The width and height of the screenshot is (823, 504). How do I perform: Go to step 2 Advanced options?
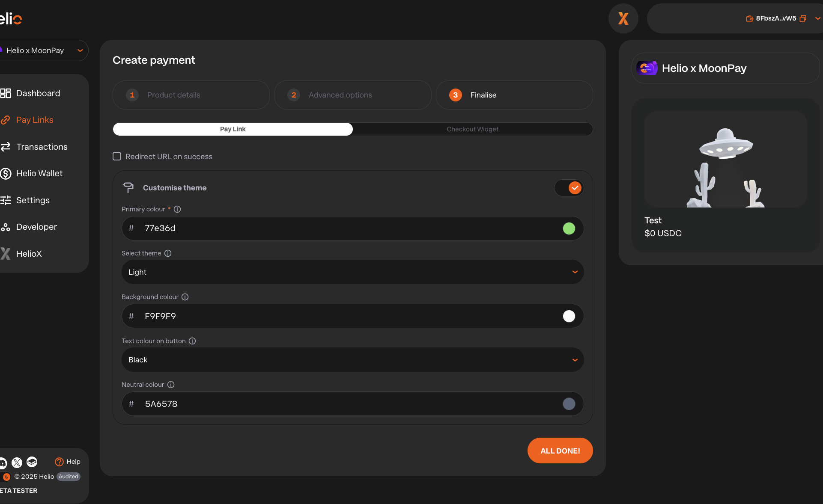point(352,95)
